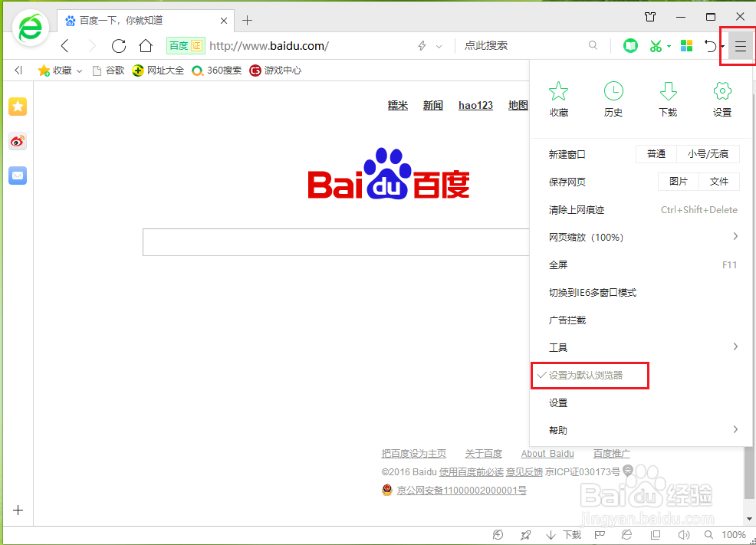
Task: Select the screenshot scissors tool
Action: point(657,46)
